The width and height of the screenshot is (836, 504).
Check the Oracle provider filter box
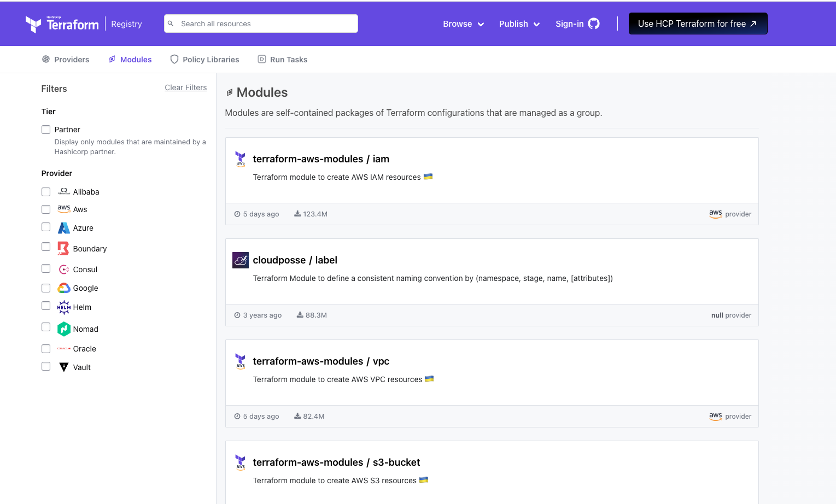point(46,349)
